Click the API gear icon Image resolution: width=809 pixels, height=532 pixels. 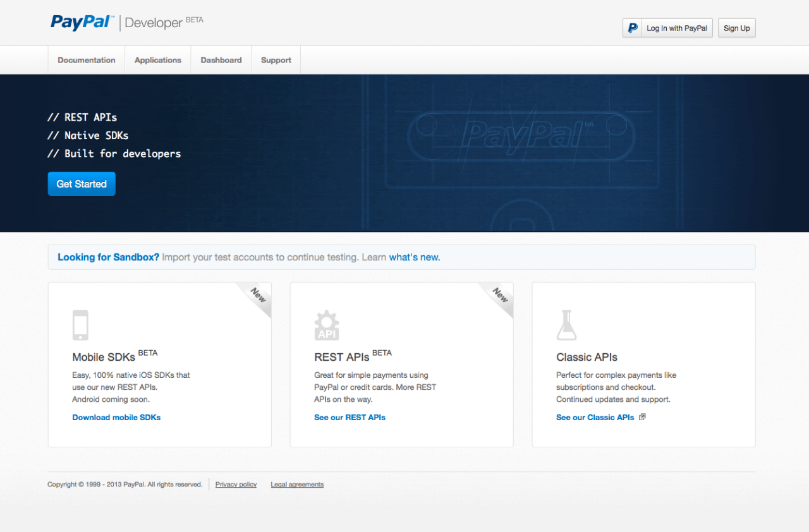pos(327,325)
